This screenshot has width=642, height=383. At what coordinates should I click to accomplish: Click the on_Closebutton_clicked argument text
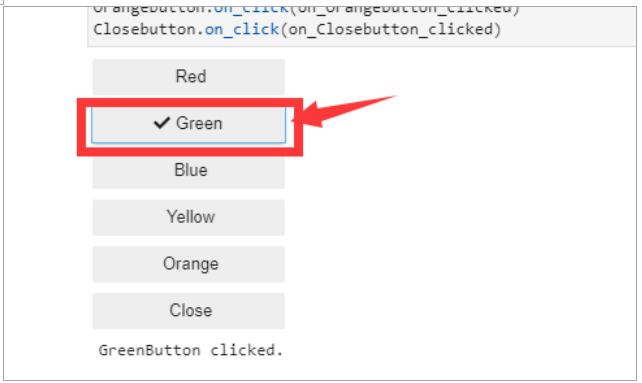(391, 29)
